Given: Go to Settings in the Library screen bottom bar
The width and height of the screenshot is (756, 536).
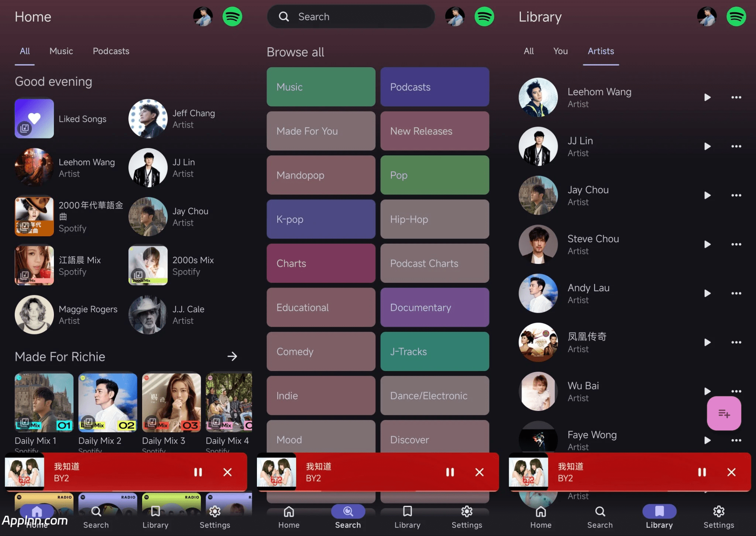Looking at the screenshot, I should click(719, 517).
